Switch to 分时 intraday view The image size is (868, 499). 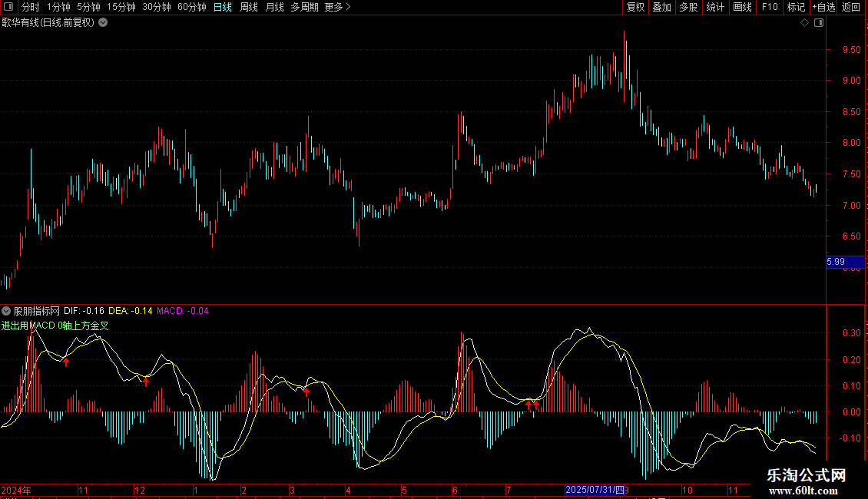tap(30, 8)
